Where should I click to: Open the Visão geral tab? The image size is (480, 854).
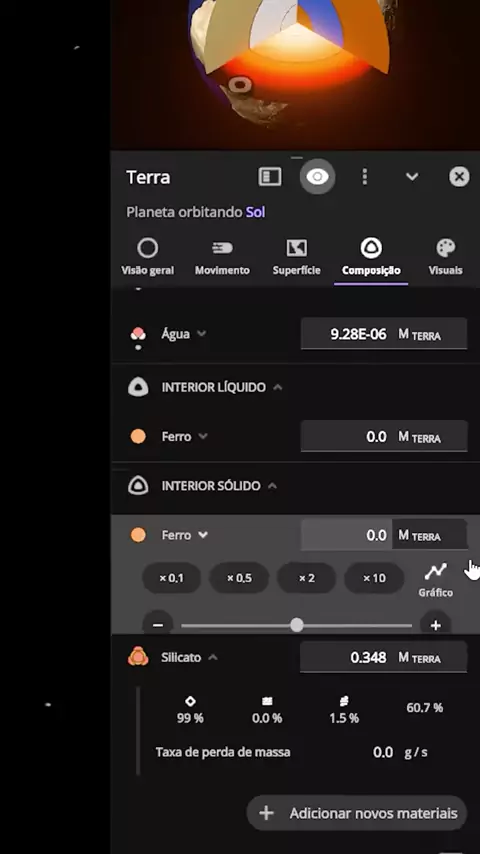click(x=148, y=257)
